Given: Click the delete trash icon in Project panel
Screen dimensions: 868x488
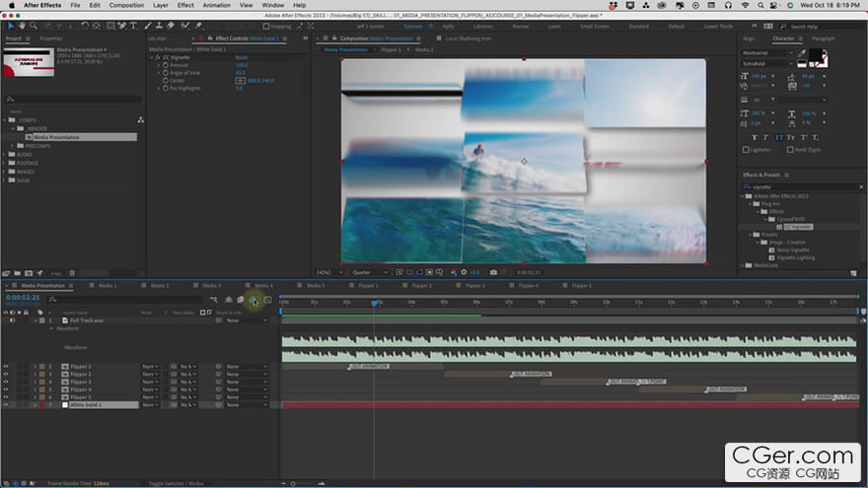Looking at the screenshot, I should 72,273.
